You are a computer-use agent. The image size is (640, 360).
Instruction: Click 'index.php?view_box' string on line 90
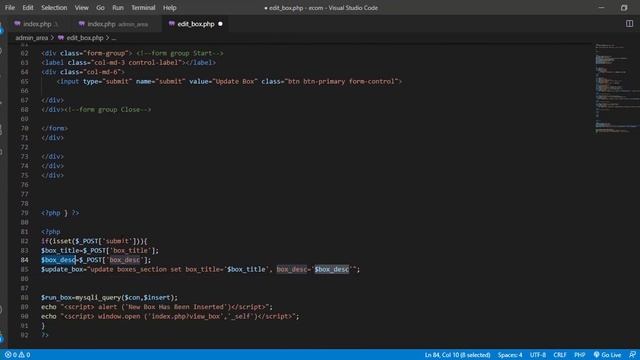pos(186,316)
